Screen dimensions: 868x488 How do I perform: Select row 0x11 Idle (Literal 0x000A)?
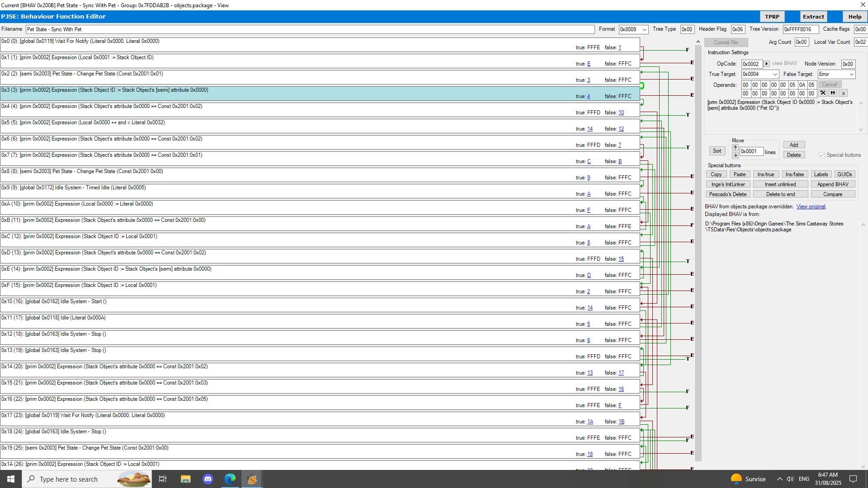coord(320,321)
